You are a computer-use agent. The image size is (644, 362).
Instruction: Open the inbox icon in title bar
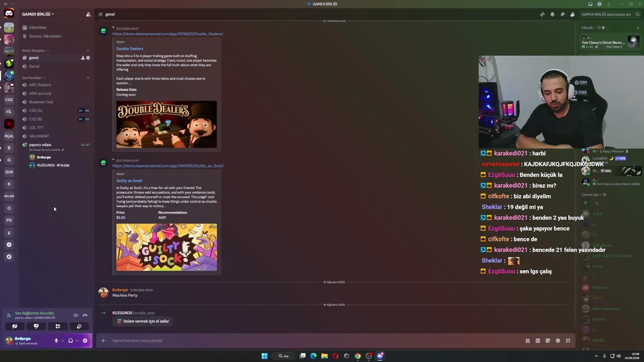tap(590, 4)
